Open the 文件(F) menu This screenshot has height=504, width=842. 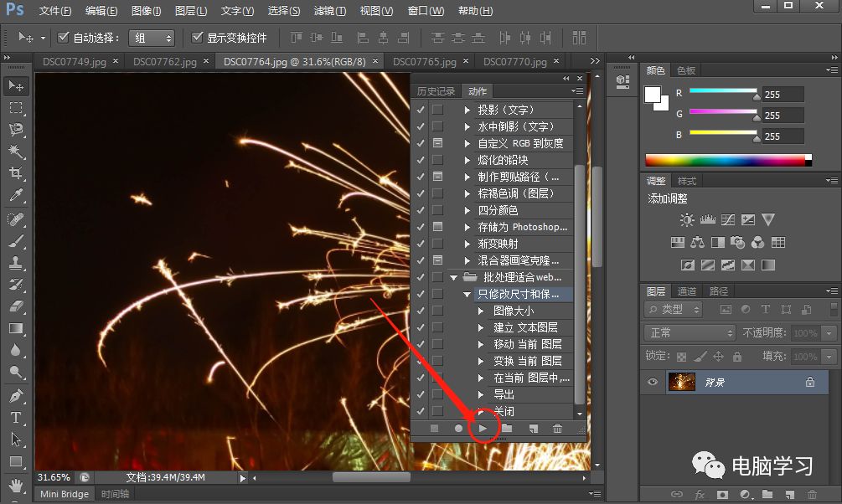coord(55,11)
